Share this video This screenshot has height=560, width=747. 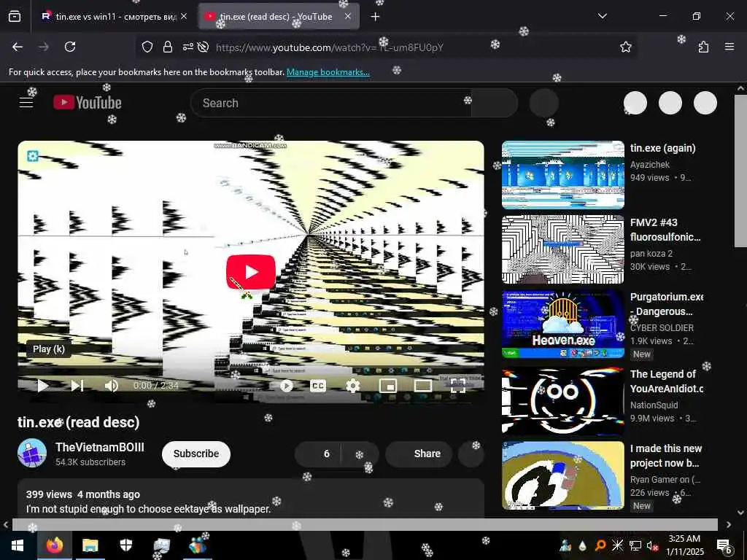point(419,454)
